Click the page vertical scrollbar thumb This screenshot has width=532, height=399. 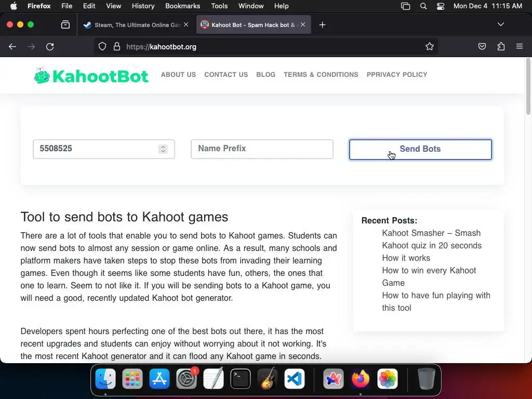pyautogui.click(x=528, y=87)
